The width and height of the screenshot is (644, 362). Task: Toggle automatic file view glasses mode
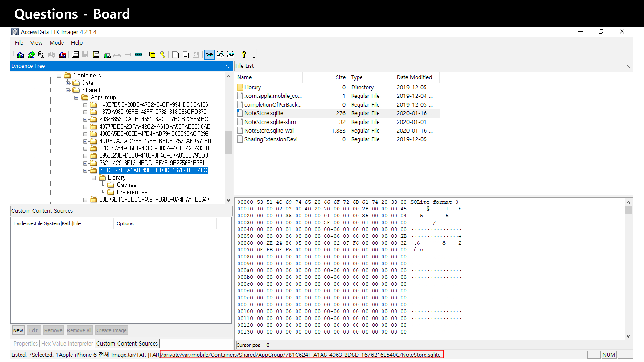tap(209, 55)
